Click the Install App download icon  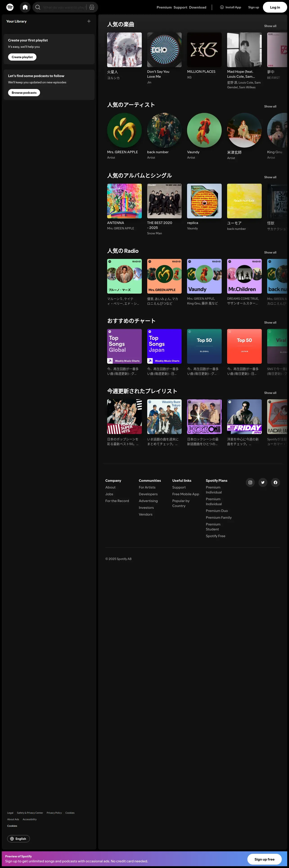222,7
